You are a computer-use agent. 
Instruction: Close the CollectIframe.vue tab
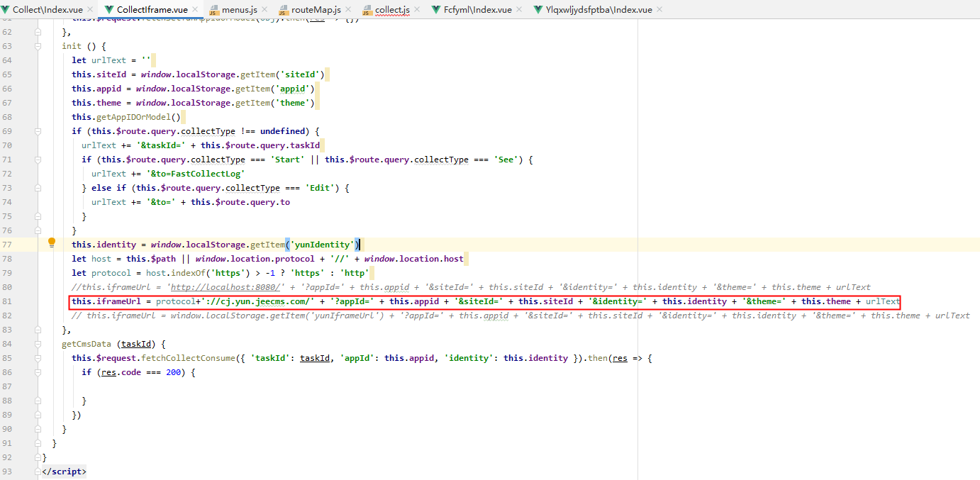195,10
